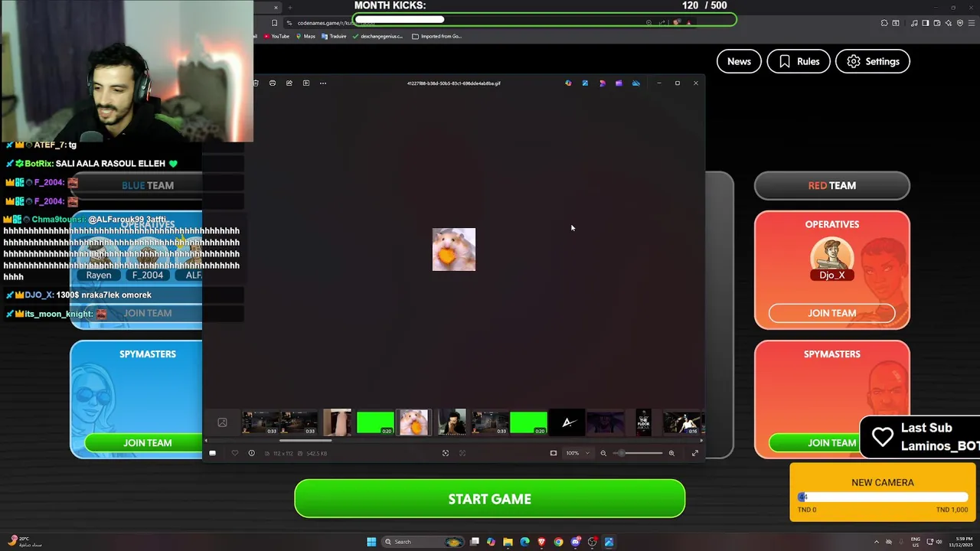Open Microsoft Edge from taskbar
Viewport: 980px width, 551px height.
click(524, 542)
